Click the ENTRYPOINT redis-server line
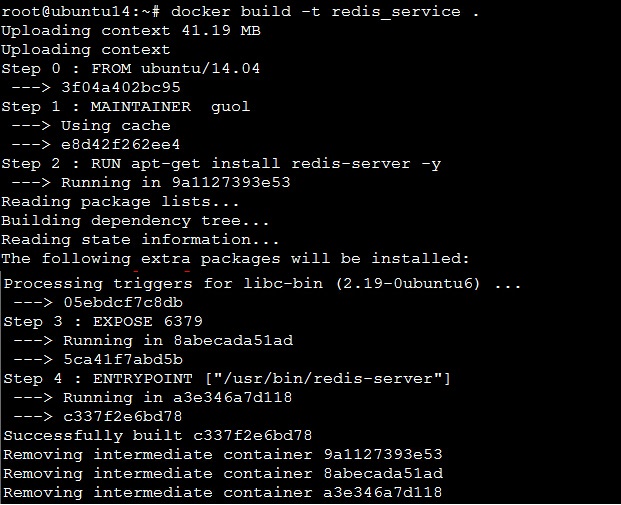This screenshot has width=621, height=505. 227,379
